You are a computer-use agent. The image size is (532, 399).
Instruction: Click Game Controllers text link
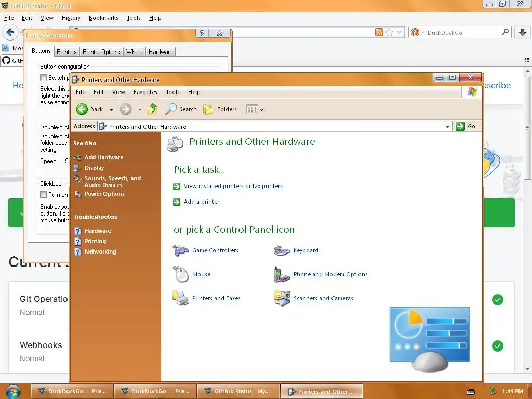tap(215, 250)
